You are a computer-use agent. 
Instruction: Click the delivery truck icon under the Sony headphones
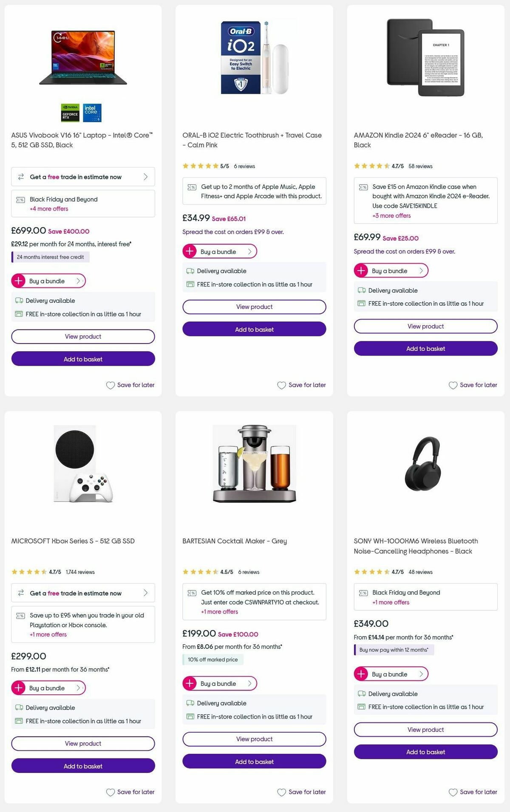tap(362, 694)
